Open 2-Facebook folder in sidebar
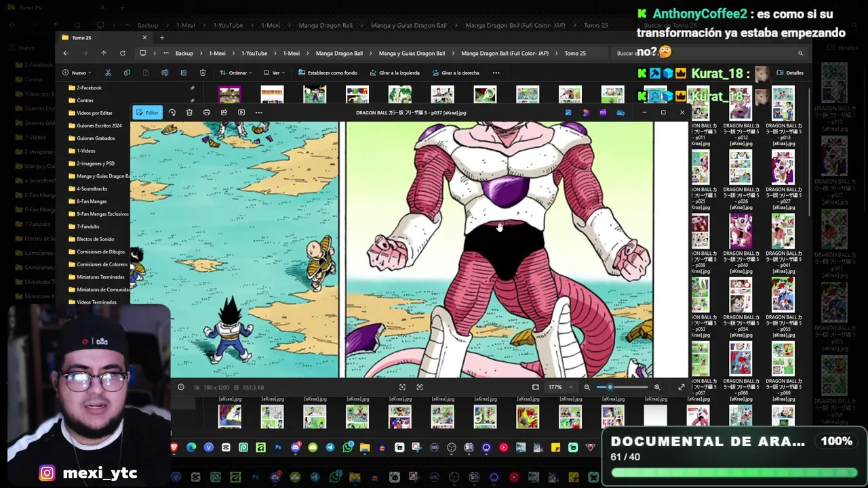The height and width of the screenshot is (488, 868). tap(89, 87)
